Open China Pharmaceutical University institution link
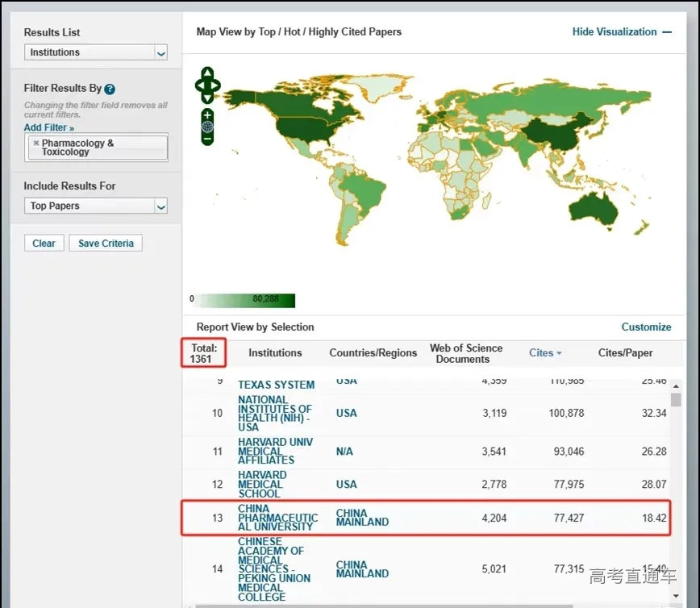700x608 pixels. coord(277,518)
